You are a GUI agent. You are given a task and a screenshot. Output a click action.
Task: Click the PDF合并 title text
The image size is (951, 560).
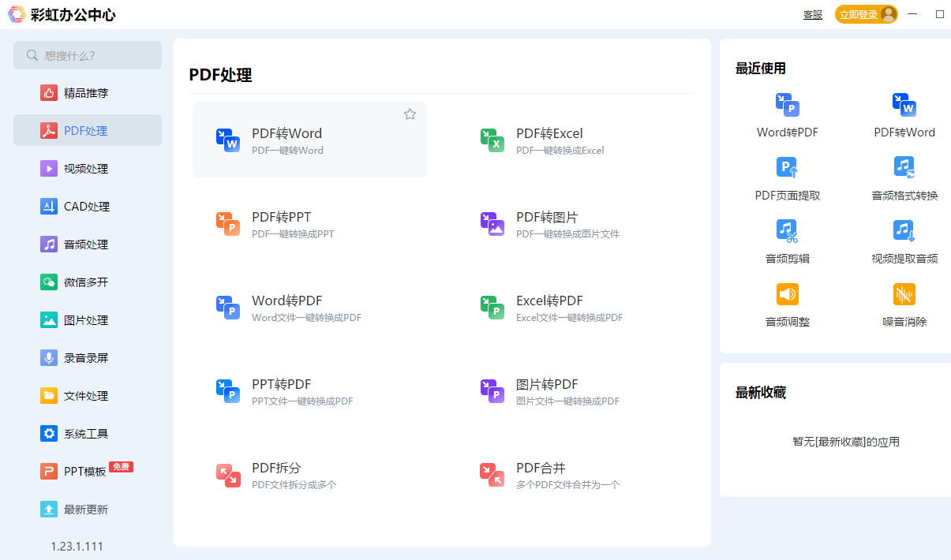click(541, 468)
